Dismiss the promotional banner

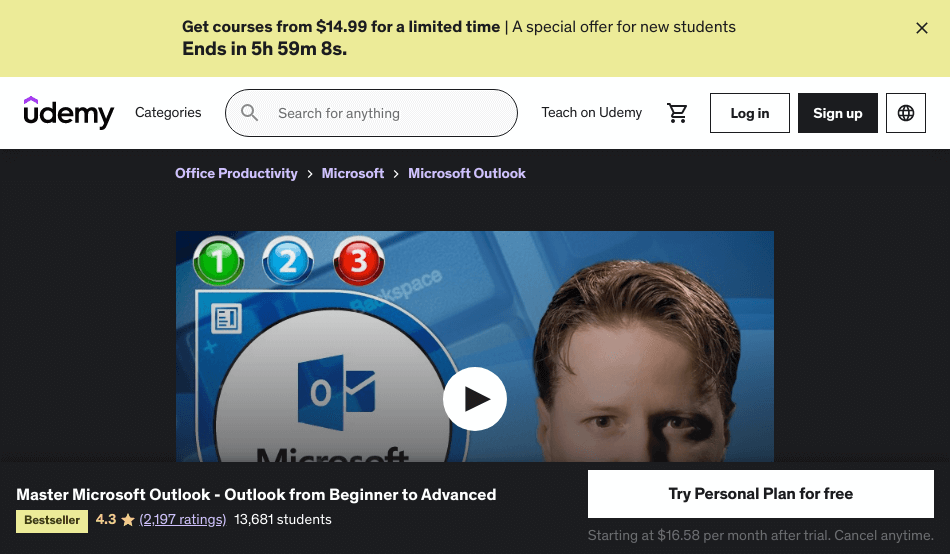click(922, 28)
